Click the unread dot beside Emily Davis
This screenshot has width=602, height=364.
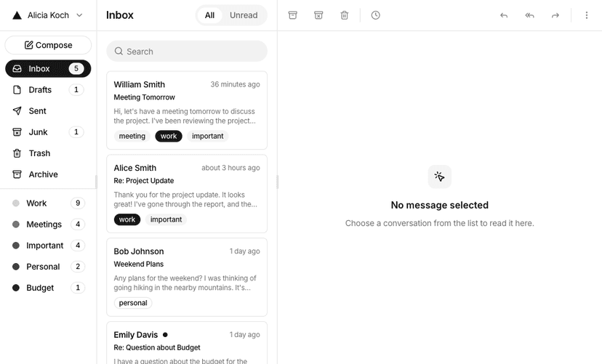[165, 335]
